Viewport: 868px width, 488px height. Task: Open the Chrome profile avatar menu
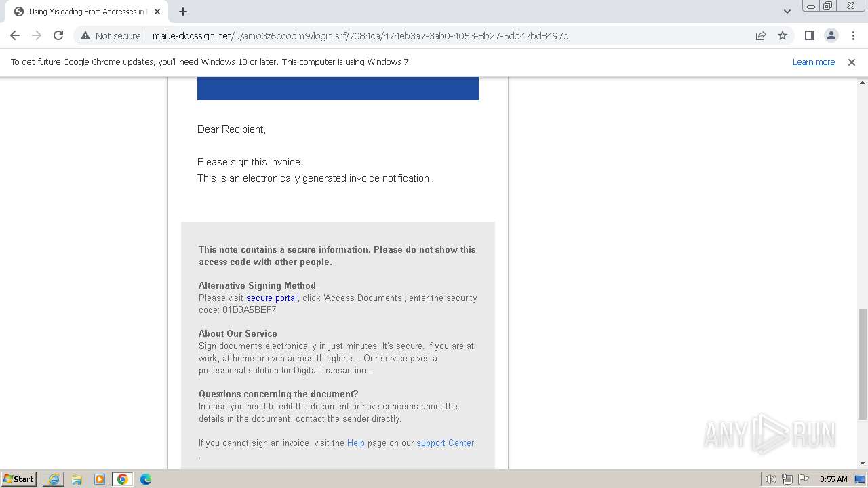coord(831,35)
